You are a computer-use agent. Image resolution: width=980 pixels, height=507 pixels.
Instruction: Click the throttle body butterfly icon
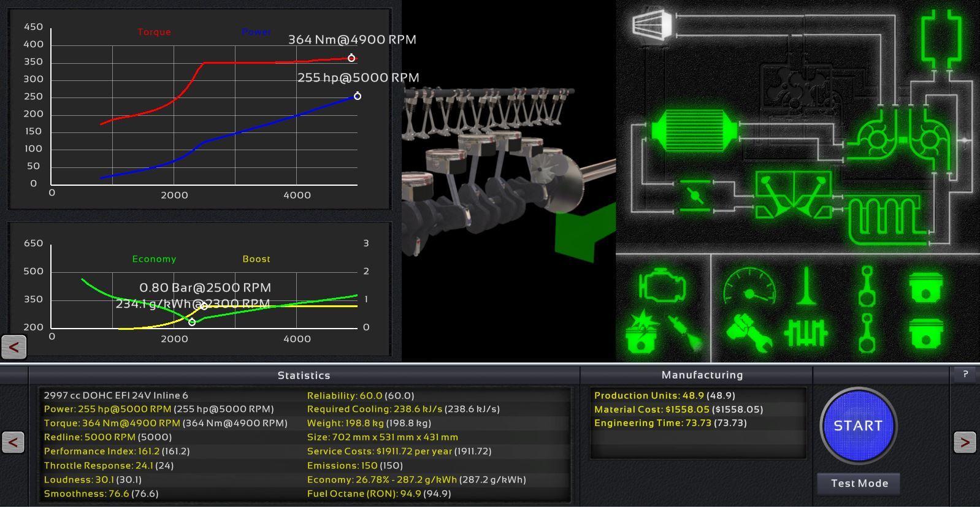tap(695, 196)
